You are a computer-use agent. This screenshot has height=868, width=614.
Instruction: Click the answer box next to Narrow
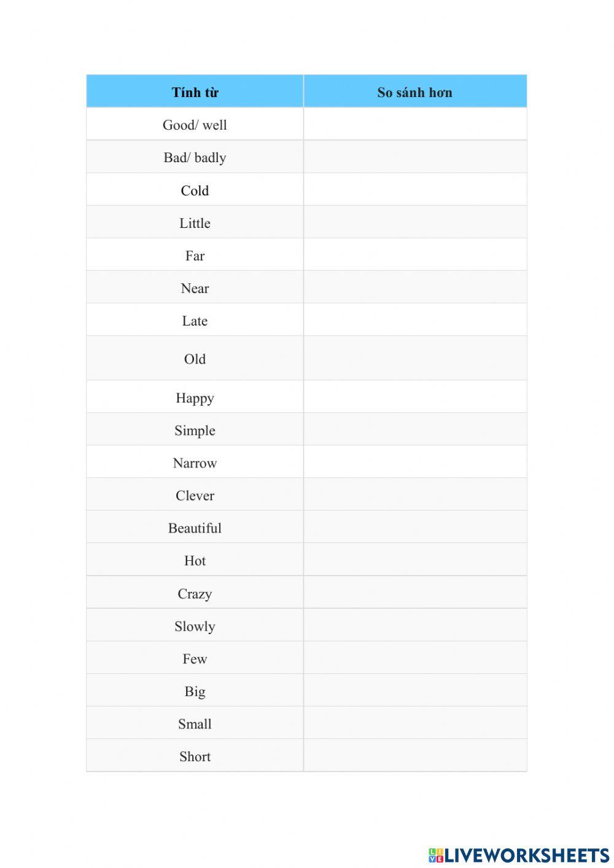[x=415, y=462]
